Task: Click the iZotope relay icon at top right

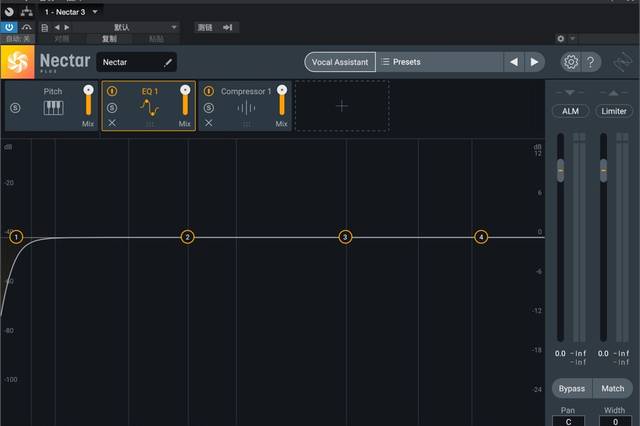Action: point(622,62)
